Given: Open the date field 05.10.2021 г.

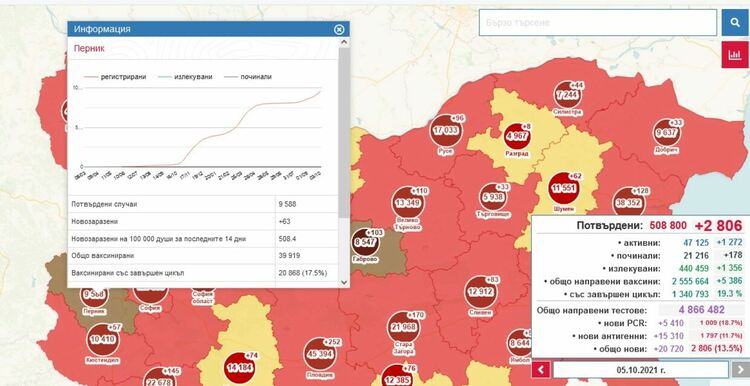Looking at the screenshot, I should (x=640, y=370).
